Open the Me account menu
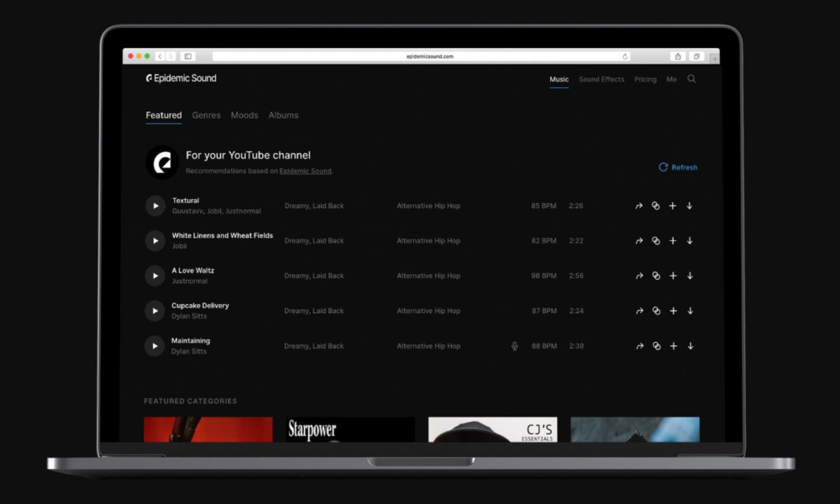 [x=671, y=79]
